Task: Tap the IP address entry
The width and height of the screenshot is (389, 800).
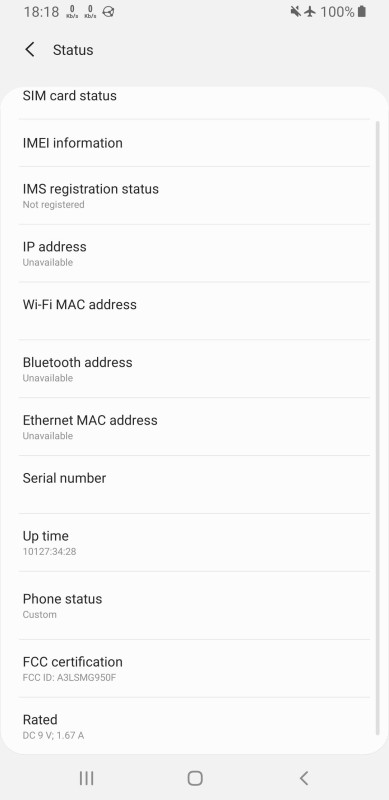Action: 194,253
